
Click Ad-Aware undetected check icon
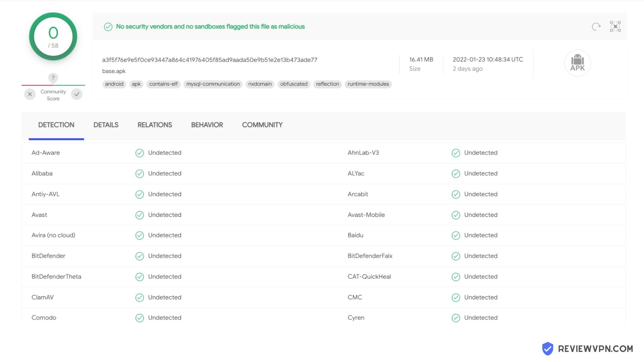coord(140,153)
